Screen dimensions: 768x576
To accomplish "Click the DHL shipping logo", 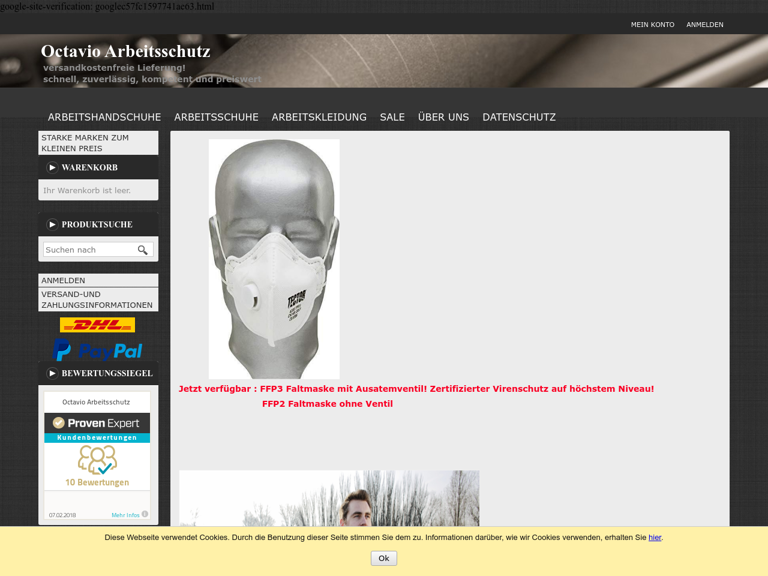I will pyautogui.click(x=97, y=325).
